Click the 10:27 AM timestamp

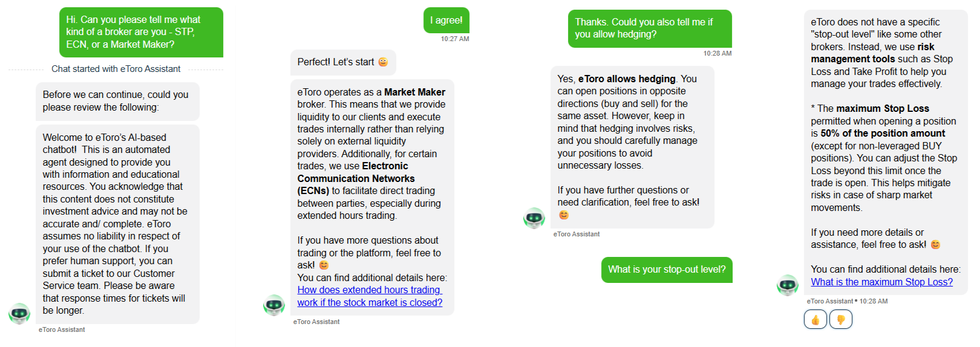tap(455, 39)
